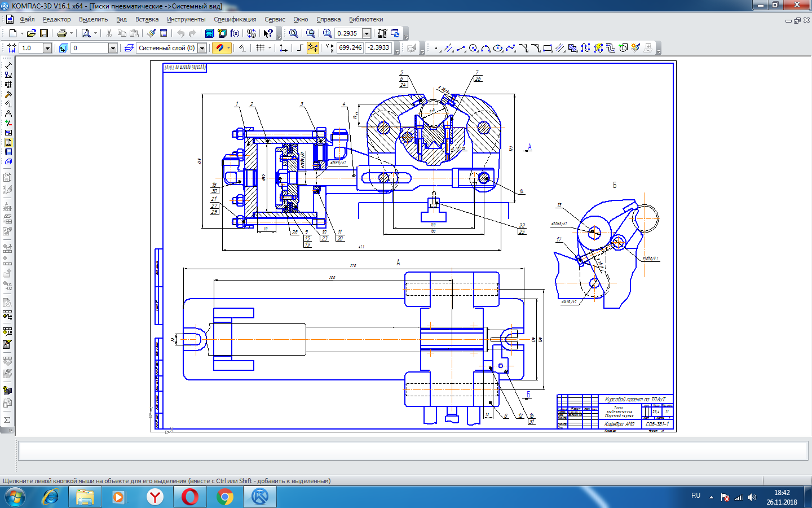812x508 pixels.
Task: Open the Спецификация menu
Action: [x=235, y=19]
